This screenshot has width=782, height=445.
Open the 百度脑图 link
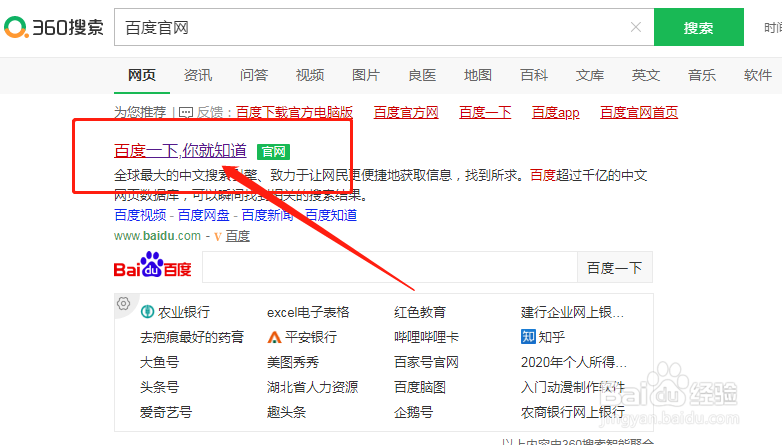(419, 387)
